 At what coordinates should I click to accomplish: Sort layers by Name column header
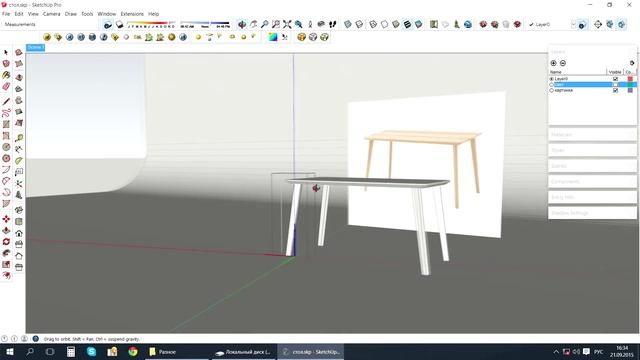(578, 72)
